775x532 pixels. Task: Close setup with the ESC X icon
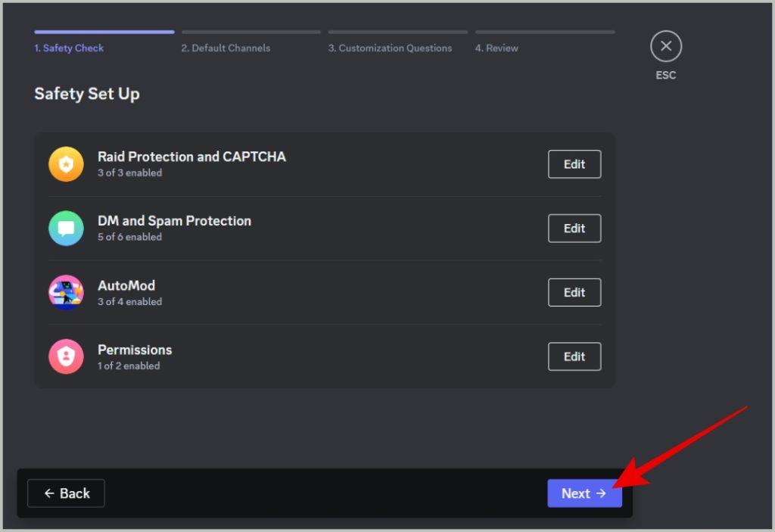pyautogui.click(x=666, y=46)
